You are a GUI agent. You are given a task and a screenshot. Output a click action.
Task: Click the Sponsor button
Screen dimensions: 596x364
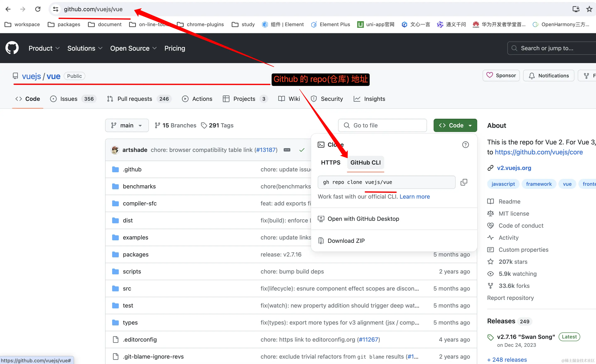click(x=501, y=75)
